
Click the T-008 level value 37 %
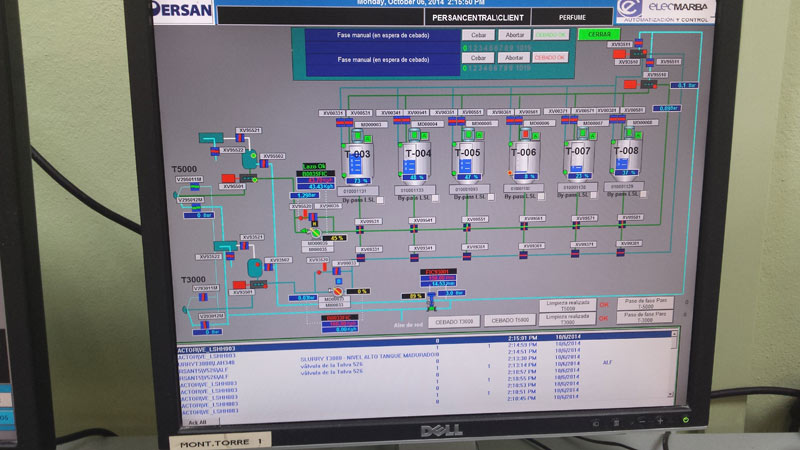[x=628, y=172]
